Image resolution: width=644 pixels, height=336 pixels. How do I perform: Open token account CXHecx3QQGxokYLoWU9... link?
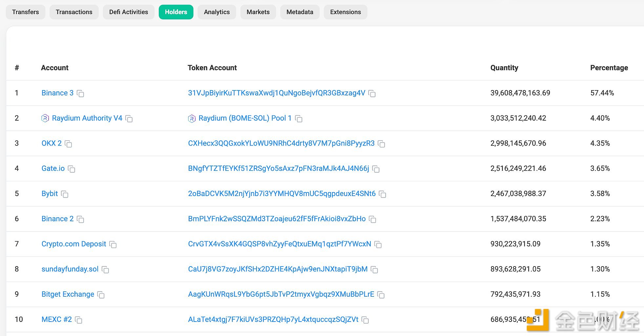coord(281,144)
